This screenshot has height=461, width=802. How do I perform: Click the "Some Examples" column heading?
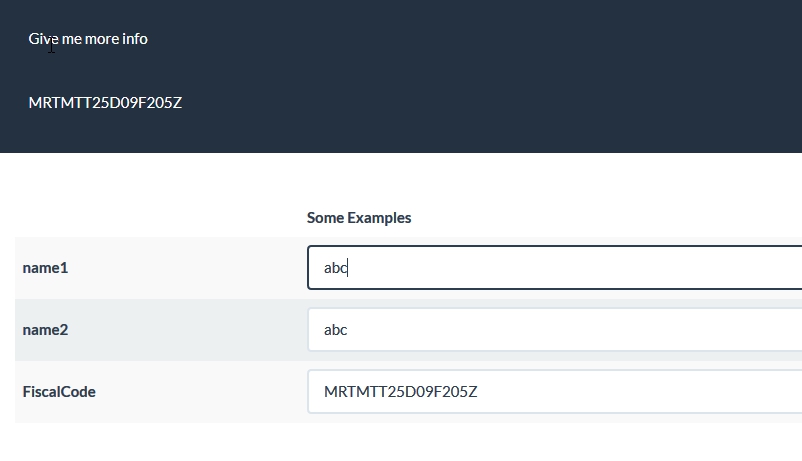click(359, 218)
